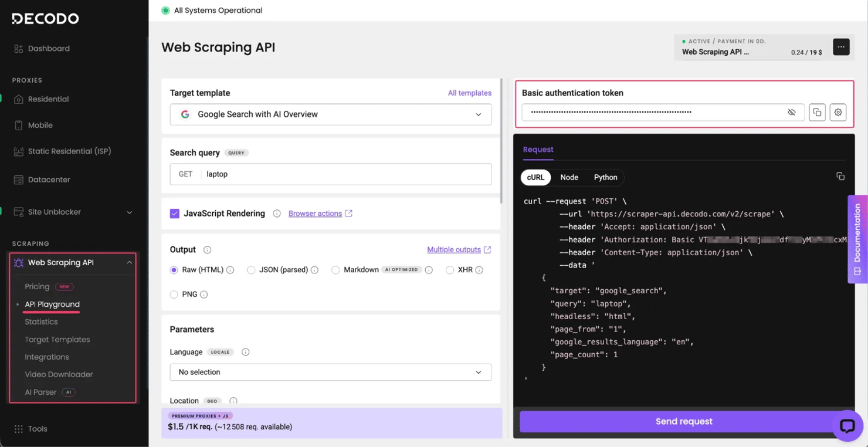Click the Decodo logo
Image resolution: width=868 pixels, height=447 pixels.
click(x=45, y=19)
